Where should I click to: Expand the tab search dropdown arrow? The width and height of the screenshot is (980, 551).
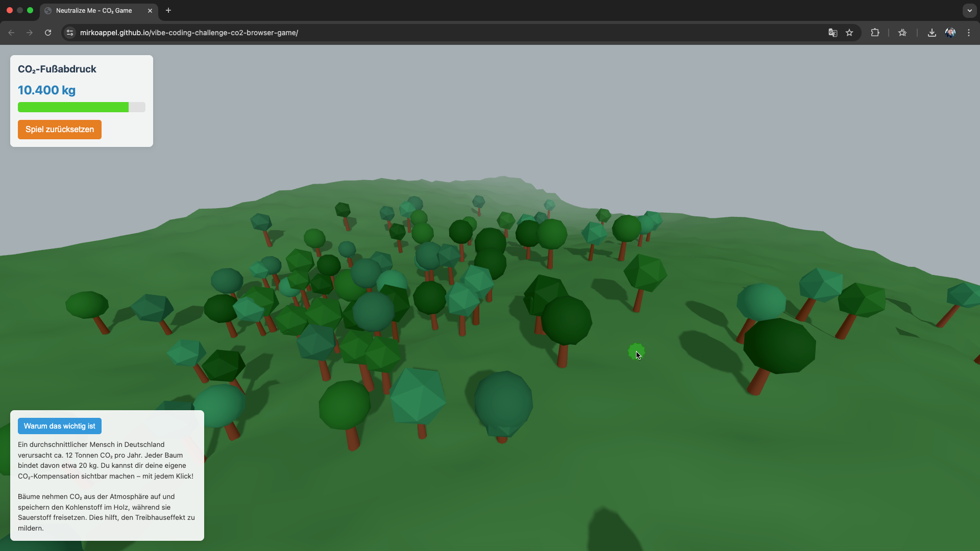[x=969, y=10]
